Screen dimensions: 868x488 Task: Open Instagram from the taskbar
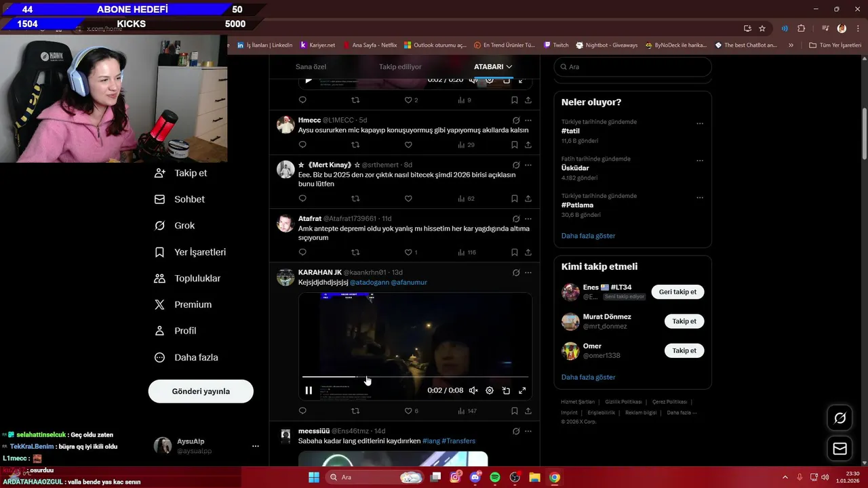[x=456, y=477]
